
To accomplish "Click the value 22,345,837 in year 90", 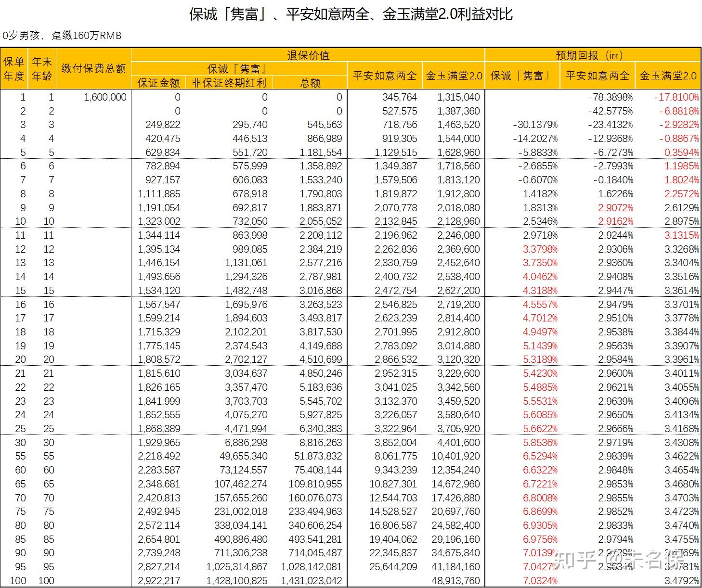I will (393, 553).
